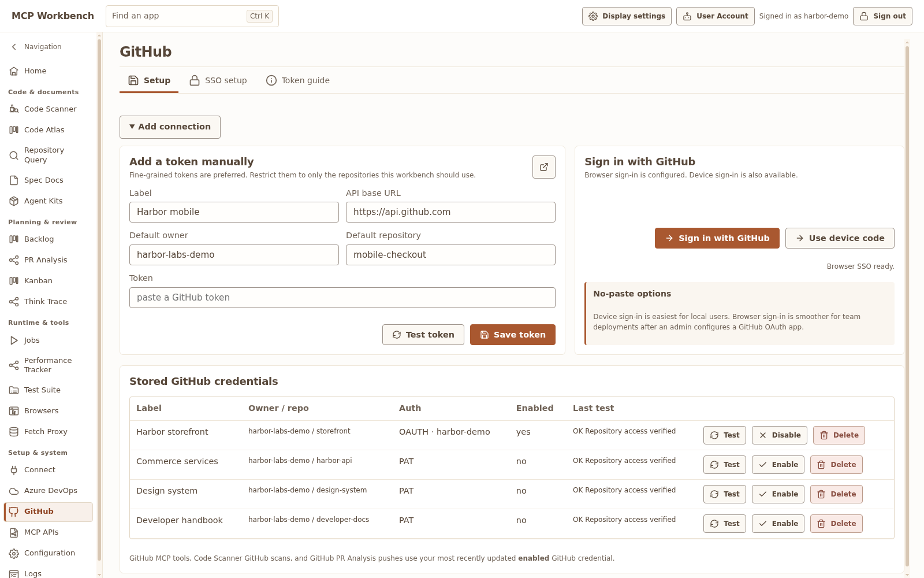The width and height of the screenshot is (924, 578).
Task: Click the Label field Harbor mobile
Action: (234, 212)
